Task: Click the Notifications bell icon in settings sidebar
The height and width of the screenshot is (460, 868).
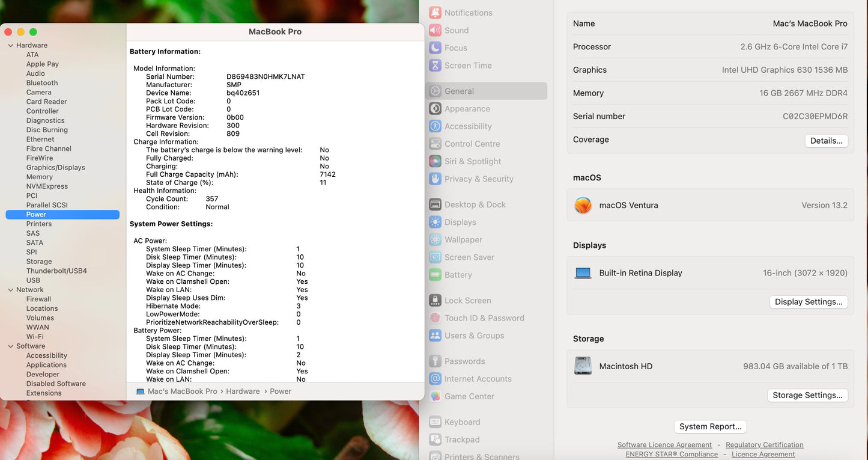Action: click(x=436, y=13)
